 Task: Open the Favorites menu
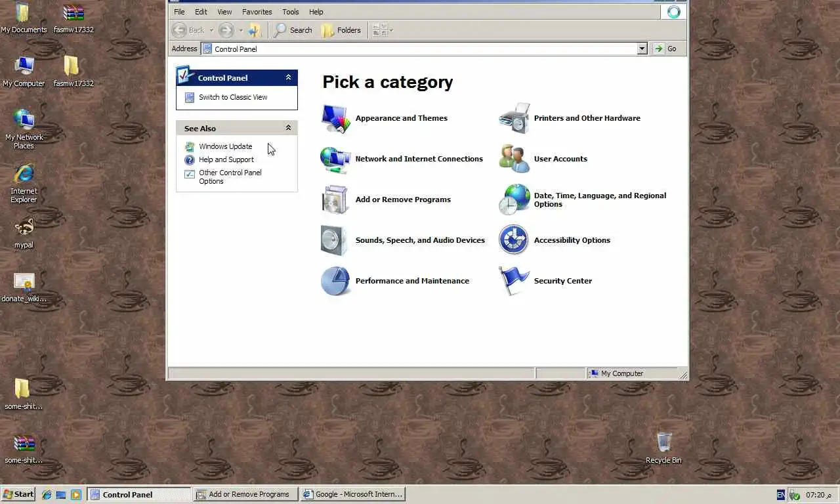click(x=257, y=12)
